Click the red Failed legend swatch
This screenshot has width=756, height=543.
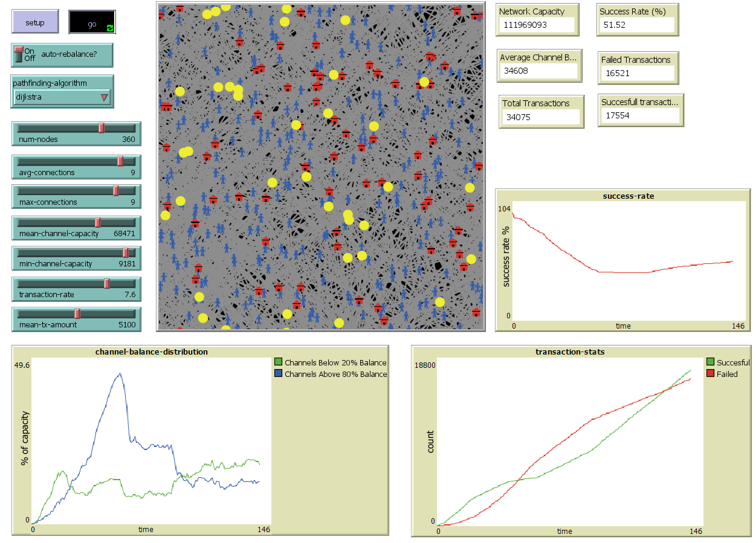click(710, 374)
